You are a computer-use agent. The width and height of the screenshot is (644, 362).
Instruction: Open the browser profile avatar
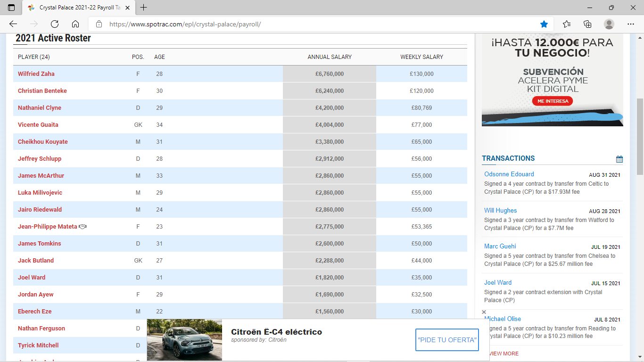pyautogui.click(x=609, y=24)
